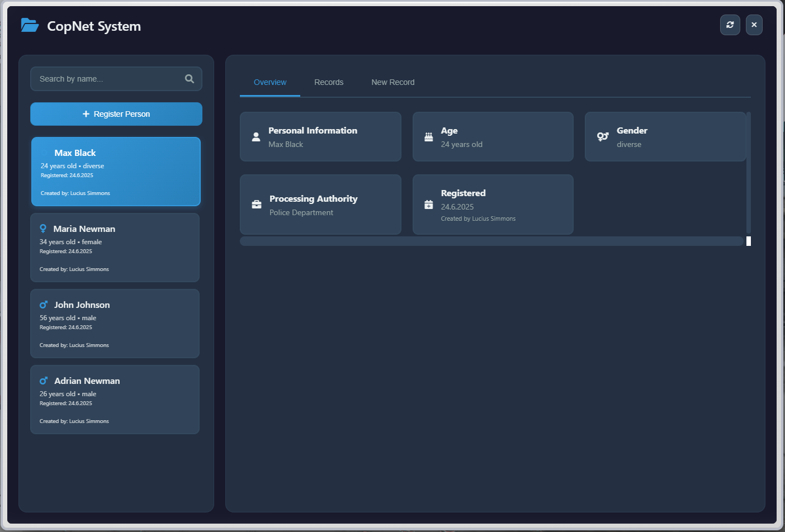This screenshot has width=785, height=532.
Task: Open Adrian Newman's "26 years old" entry
Action: pyautogui.click(x=115, y=400)
